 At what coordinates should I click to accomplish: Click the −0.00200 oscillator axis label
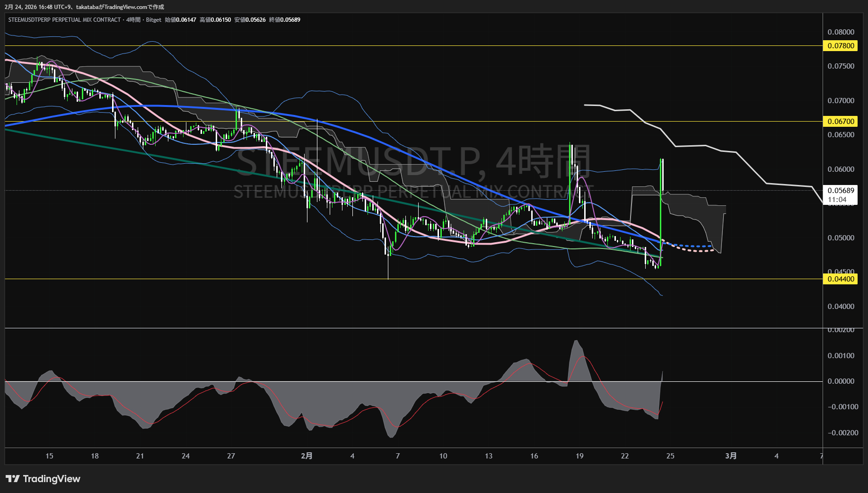(842, 433)
